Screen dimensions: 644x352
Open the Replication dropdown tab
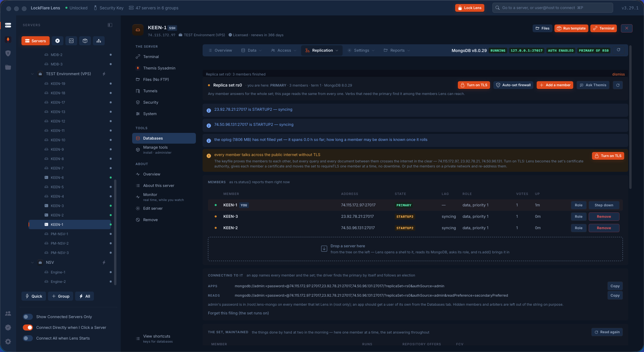322,50
